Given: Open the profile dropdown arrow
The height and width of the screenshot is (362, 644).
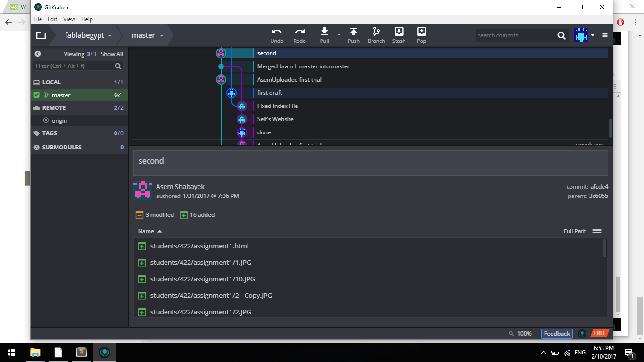Looking at the screenshot, I should point(593,35).
